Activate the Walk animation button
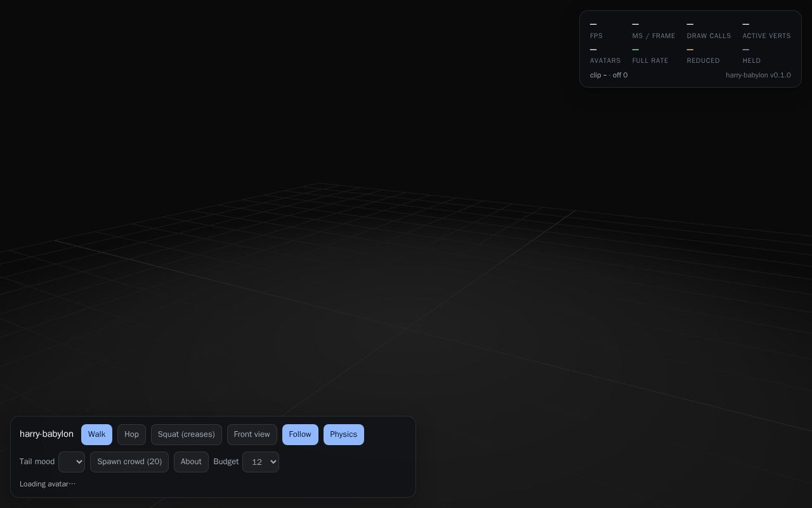Viewport: 812px width, 508px height. pyautogui.click(x=96, y=434)
